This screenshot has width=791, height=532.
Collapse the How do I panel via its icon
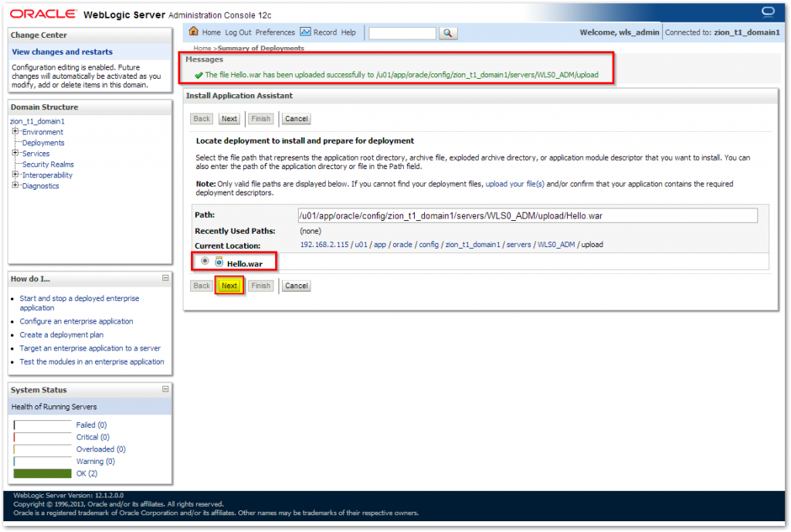coord(167,278)
